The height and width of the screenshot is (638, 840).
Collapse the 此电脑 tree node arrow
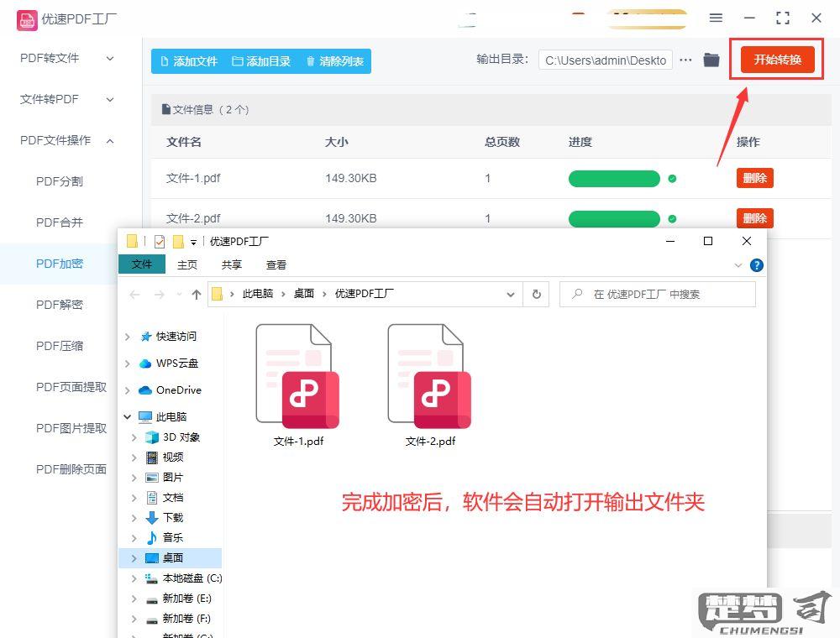pyautogui.click(x=128, y=416)
